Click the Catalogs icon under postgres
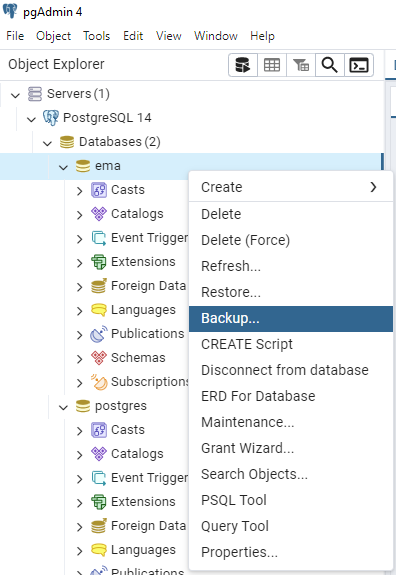The width and height of the screenshot is (396, 575). tap(99, 454)
